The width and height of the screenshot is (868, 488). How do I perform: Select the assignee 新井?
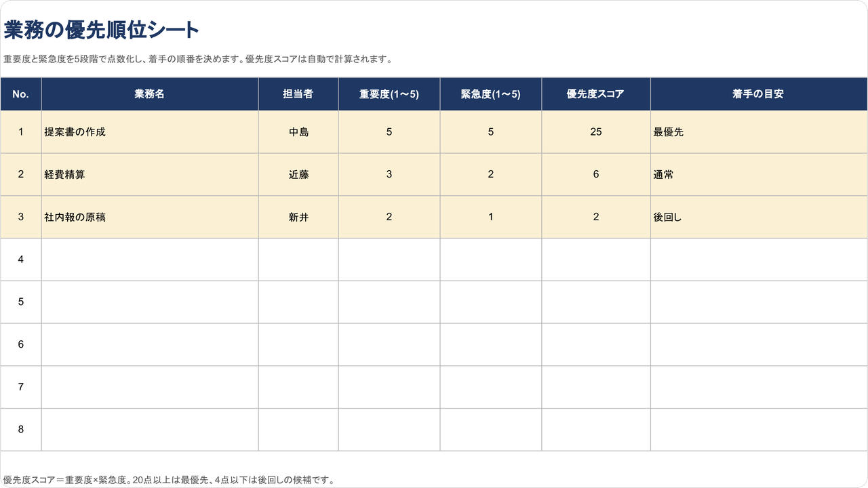(298, 218)
